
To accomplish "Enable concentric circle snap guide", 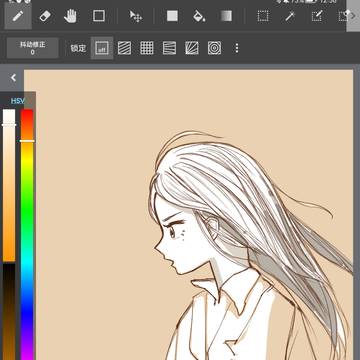I will (x=214, y=48).
